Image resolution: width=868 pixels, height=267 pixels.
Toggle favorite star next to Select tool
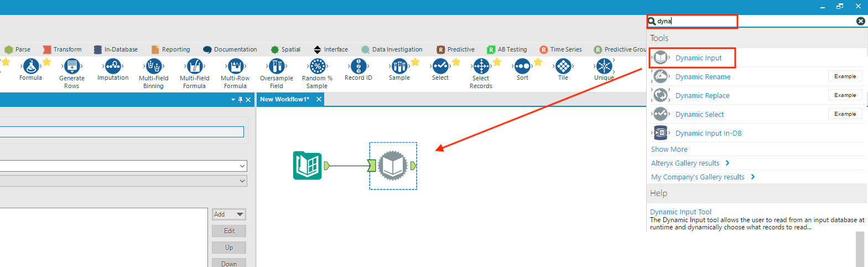point(456,62)
